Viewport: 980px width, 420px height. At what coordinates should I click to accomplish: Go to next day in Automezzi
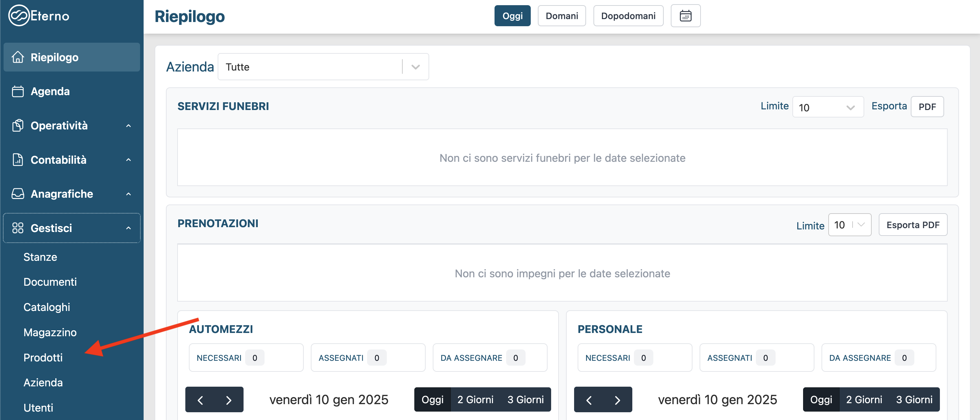229,400
